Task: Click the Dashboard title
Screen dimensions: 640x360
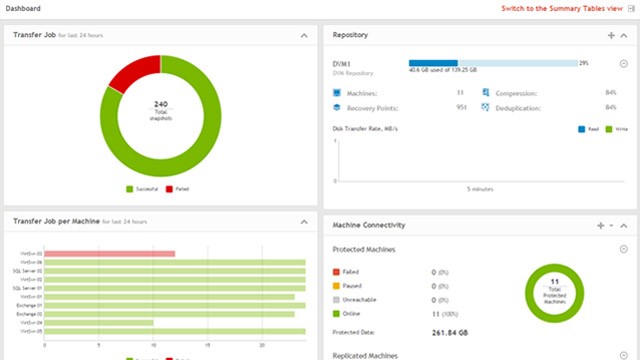Action: tap(23, 9)
